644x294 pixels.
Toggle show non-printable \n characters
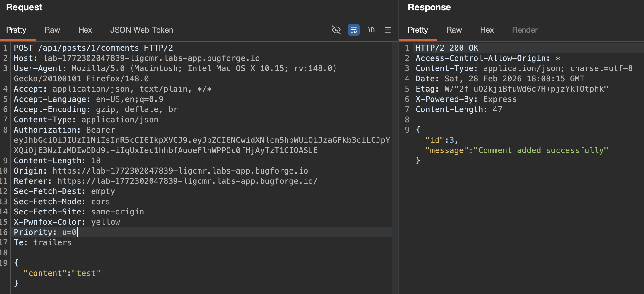pos(371,30)
